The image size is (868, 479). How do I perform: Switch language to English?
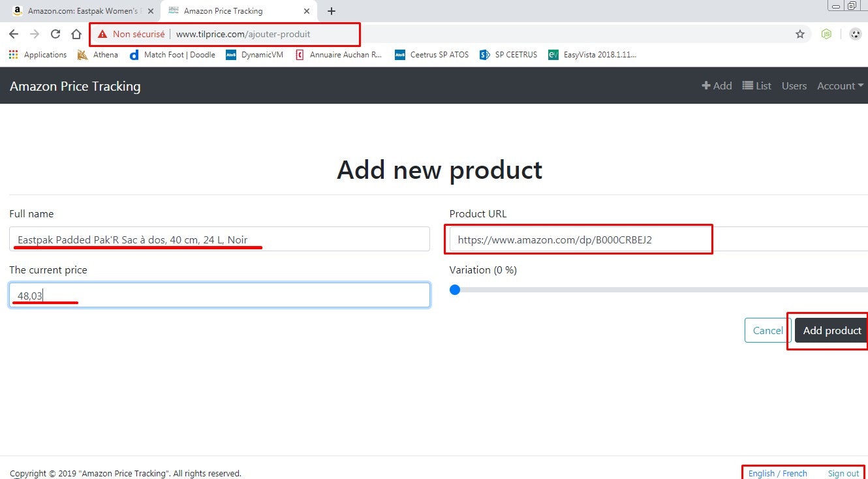(762, 473)
